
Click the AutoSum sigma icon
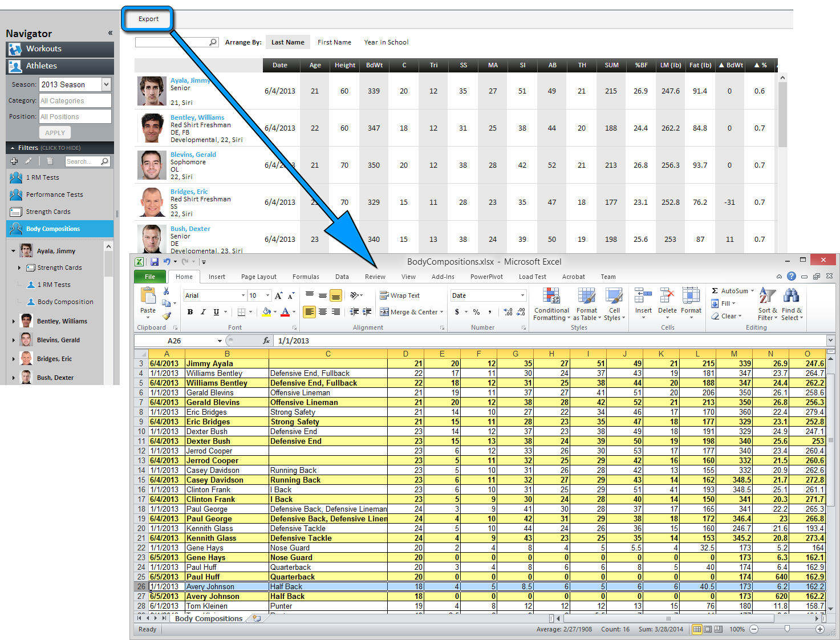[715, 291]
